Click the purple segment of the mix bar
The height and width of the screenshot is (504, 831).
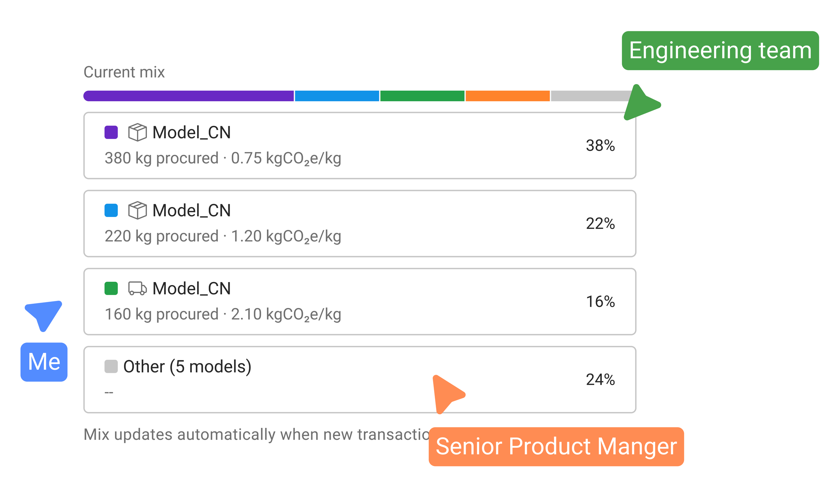tap(188, 96)
